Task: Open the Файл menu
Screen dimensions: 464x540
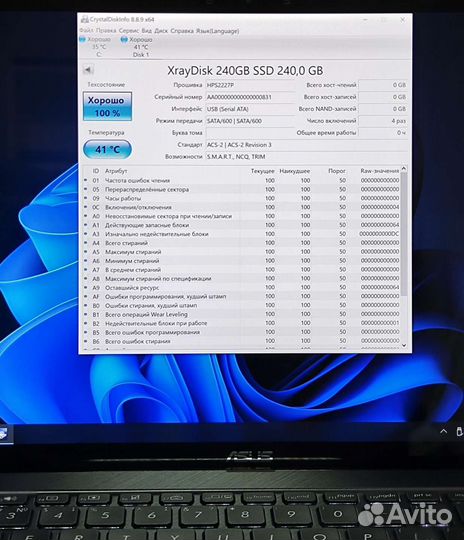Action: coord(86,31)
